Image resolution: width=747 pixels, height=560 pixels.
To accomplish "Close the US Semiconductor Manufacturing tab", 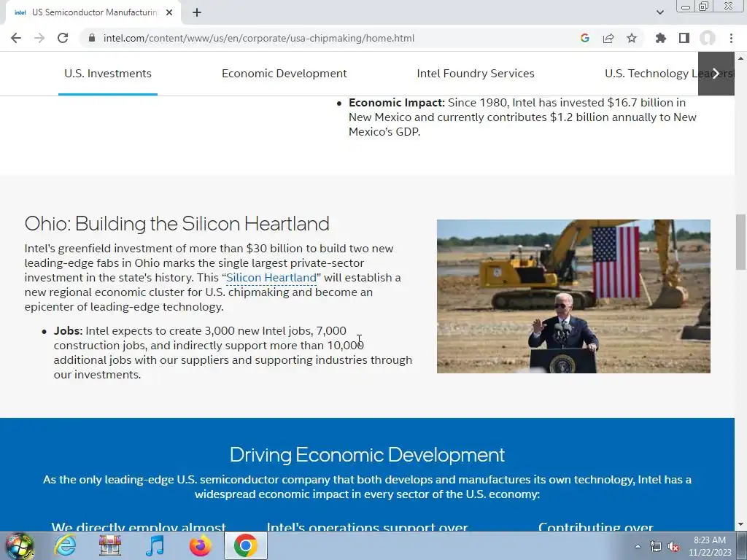I will tap(169, 12).
